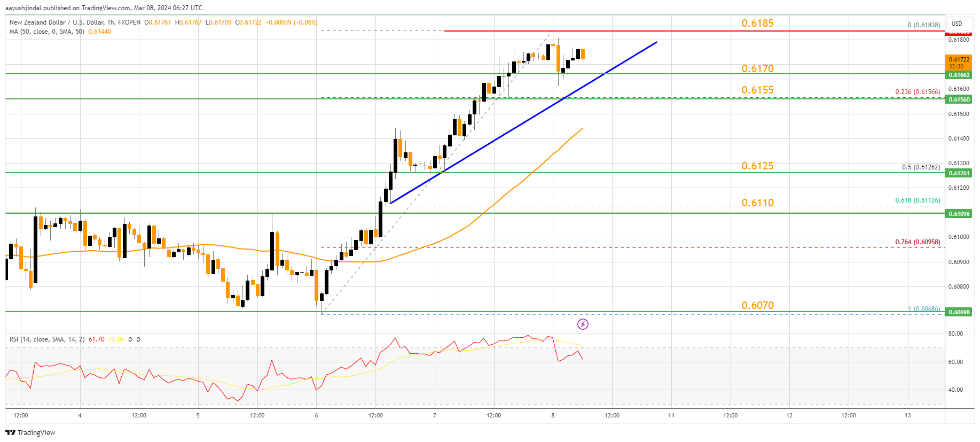The width and height of the screenshot is (980, 442).
Task: Click the MA value 0.61440 in legend
Action: pyautogui.click(x=99, y=32)
